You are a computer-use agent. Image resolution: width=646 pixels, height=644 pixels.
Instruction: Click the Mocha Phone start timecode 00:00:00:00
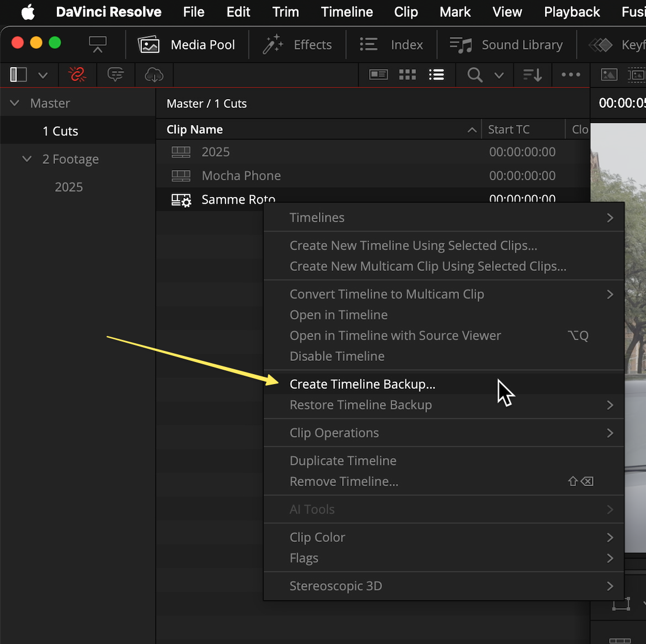(x=522, y=176)
